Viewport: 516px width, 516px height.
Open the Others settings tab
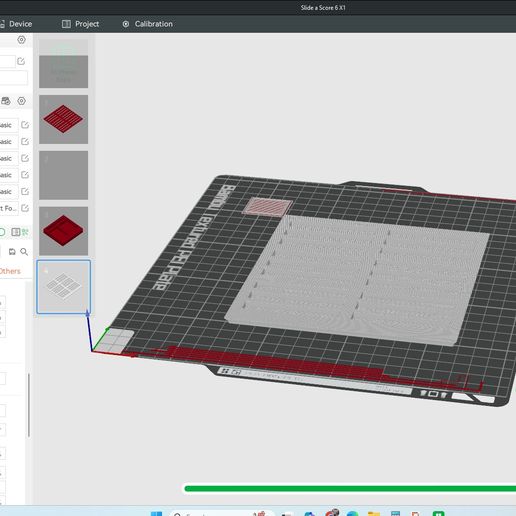10,271
